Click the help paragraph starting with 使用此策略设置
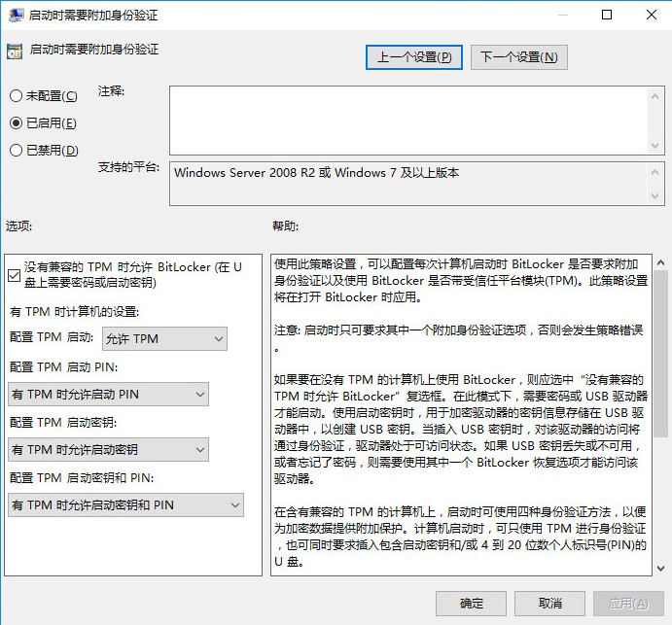The height and width of the screenshot is (625, 672). pyautogui.click(x=461, y=281)
